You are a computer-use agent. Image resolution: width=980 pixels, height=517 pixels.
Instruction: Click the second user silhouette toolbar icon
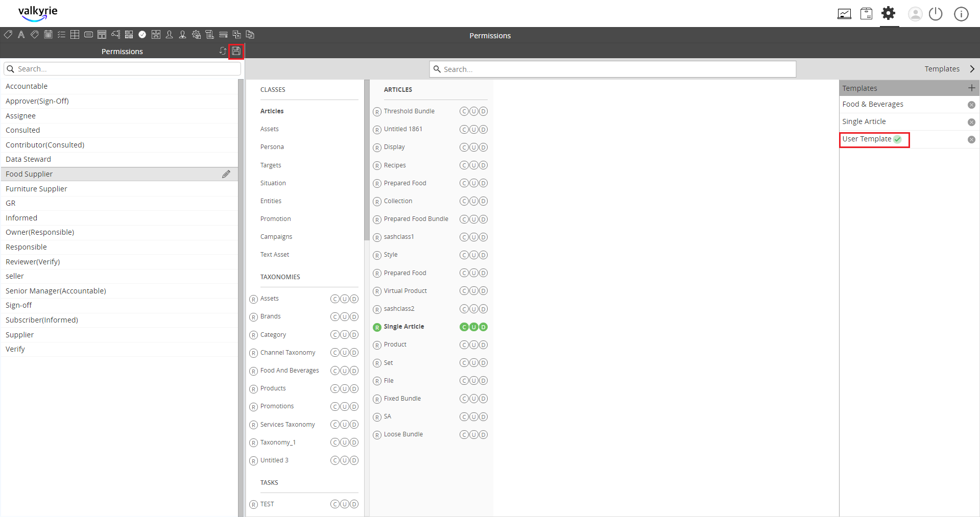point(182,35)
